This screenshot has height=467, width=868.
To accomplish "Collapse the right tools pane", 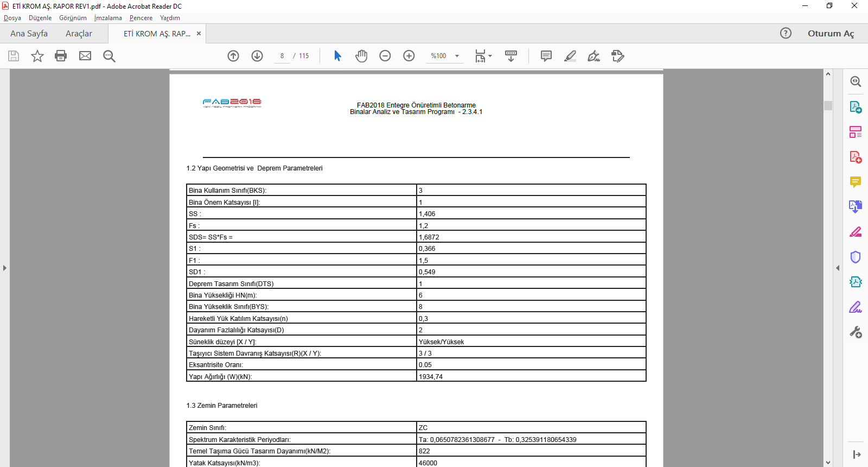I will (x=838, y=268).
